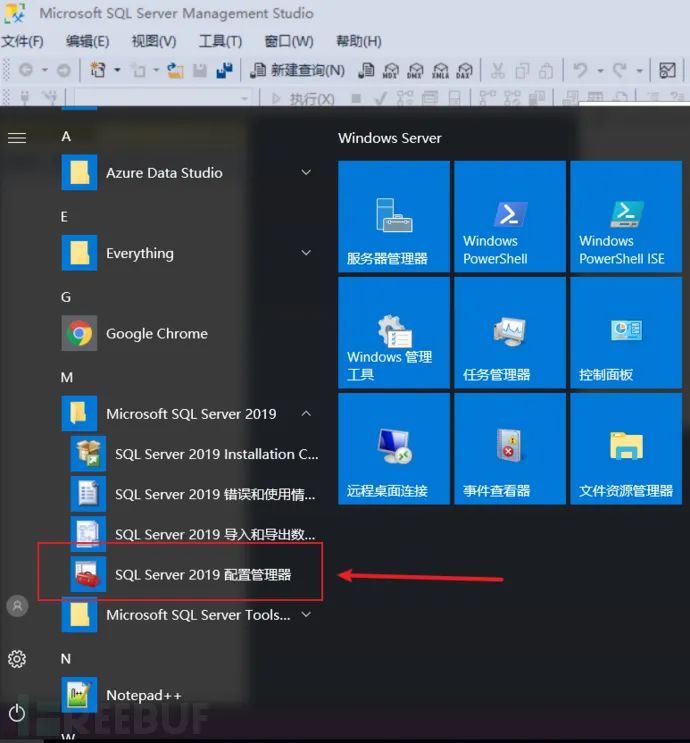Click the navigate back arrow in toolbar
Image resolution: width=690 pixels, height=743 pixels.
tap(26, 70)
